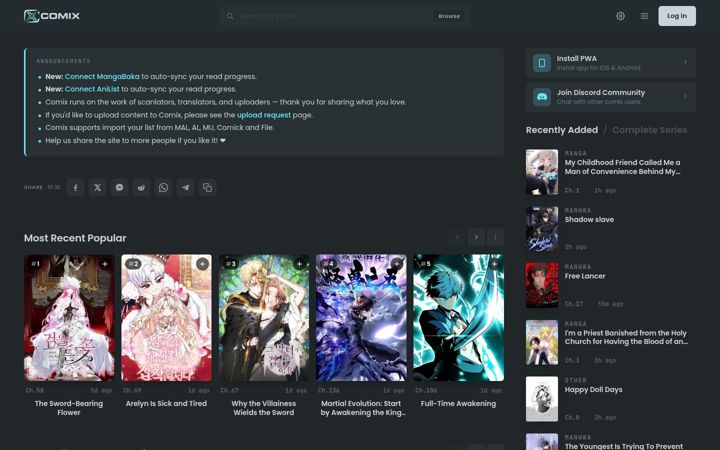Go to next Most Recent Popular page
720x450 pixels.
pos(476,237)
